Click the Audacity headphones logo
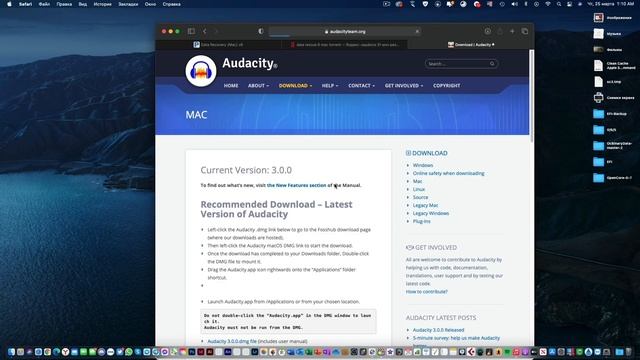Viewport: 640px width, 360px height. click(201, 71)
